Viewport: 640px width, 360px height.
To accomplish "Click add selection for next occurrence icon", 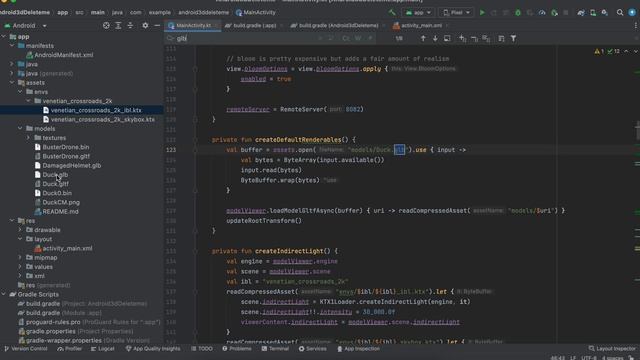I will [x=462, y=38].
